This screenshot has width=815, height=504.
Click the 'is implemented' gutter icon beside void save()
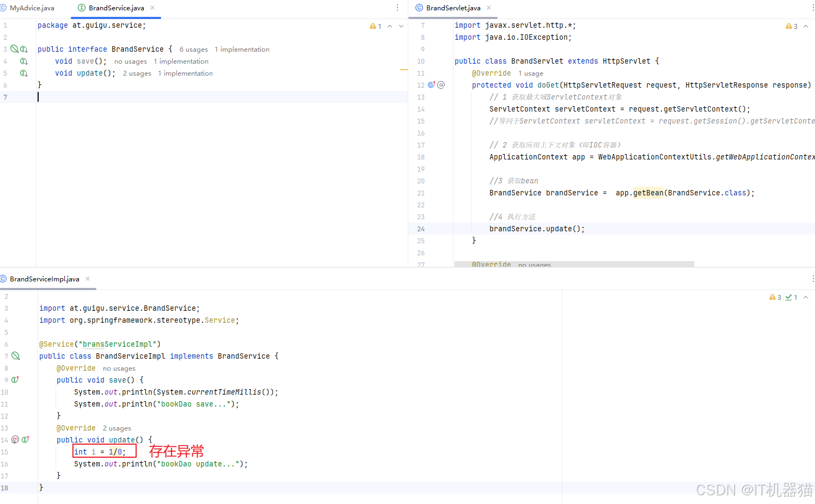coord(23,61)
